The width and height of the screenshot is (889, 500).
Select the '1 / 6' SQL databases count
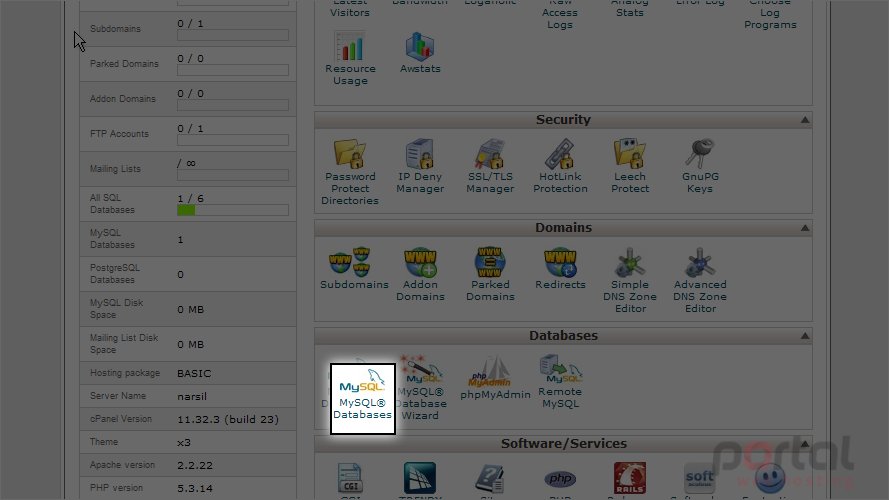[x=190, y=198]
